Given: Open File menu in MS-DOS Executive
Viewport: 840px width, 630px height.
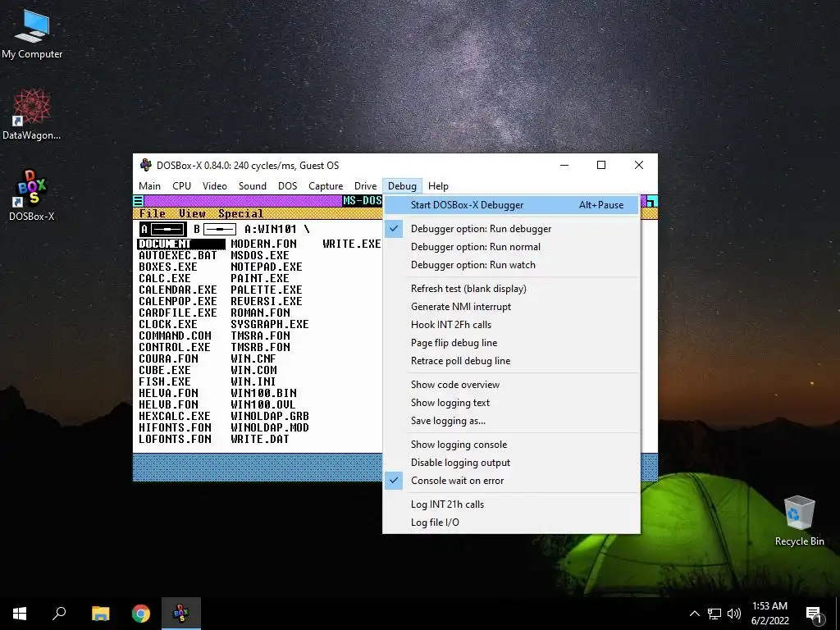Looking at the screenshot, I should click(x=153, y=213).
